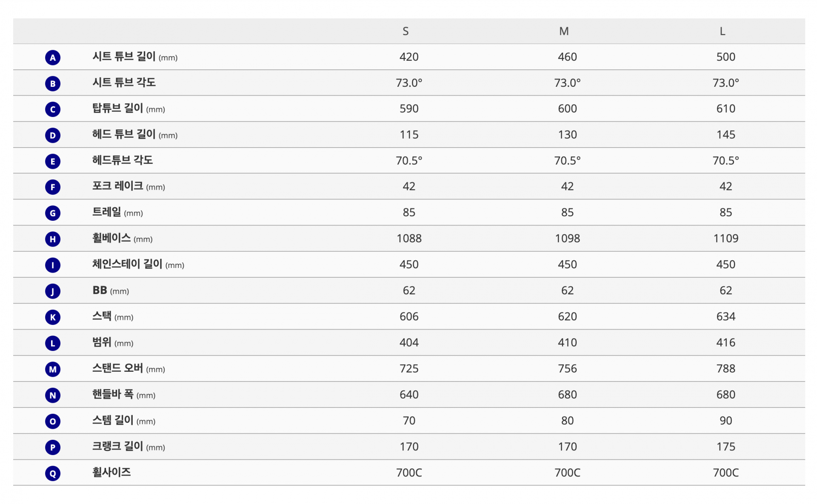Click the blue B icon for seat tube angle
This screenshot has height=504, width=817.
point(53,83)
